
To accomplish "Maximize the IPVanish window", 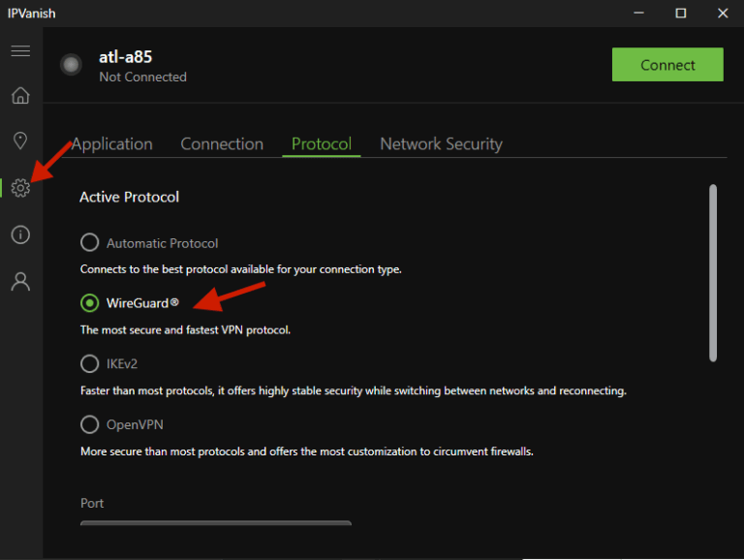I will click(x=681, y=13).
